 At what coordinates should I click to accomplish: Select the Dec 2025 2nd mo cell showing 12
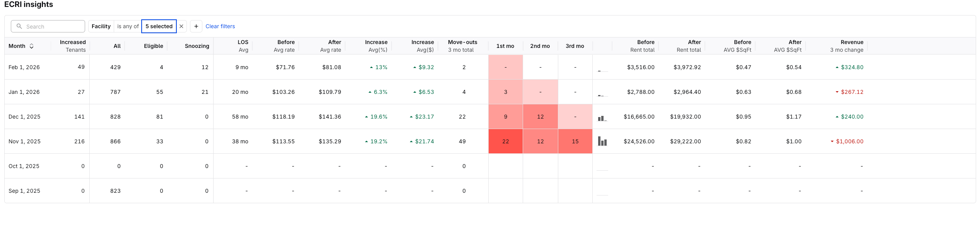click(x=540, y=117)
